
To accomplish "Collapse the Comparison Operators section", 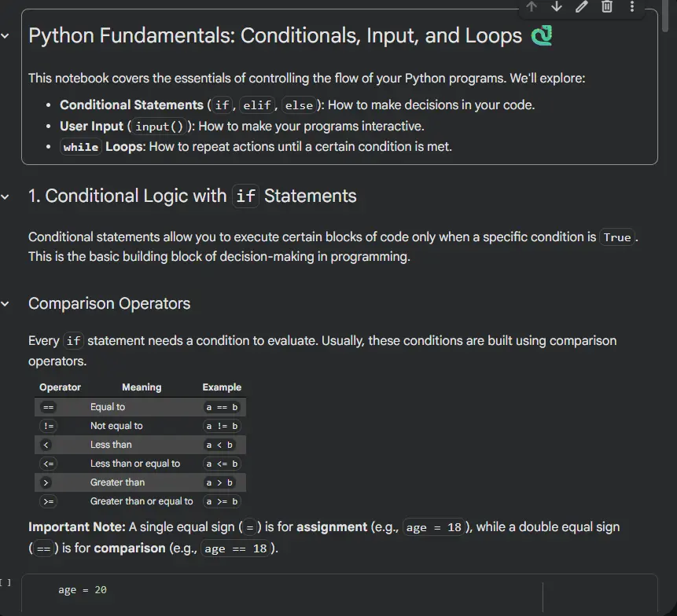I will 6,303.
